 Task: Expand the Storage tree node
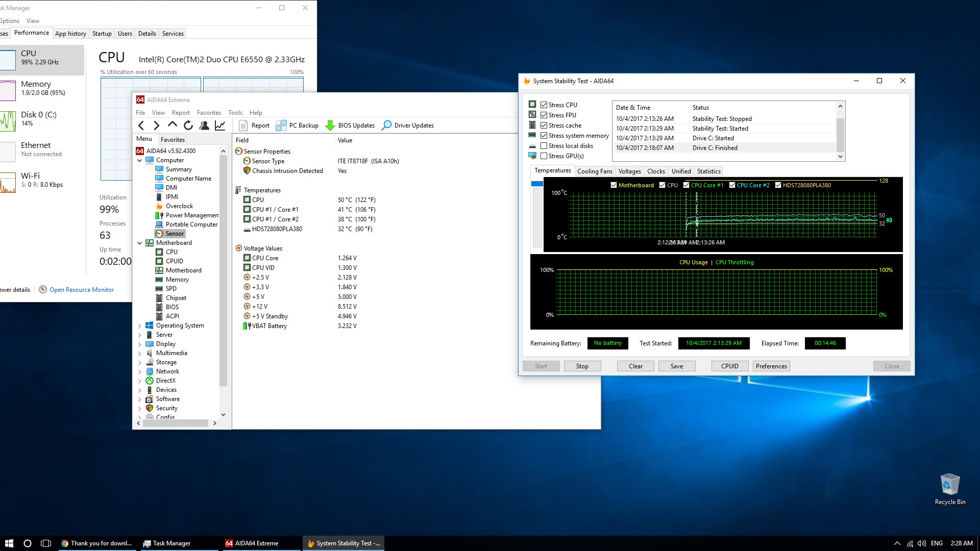pos(140,362)
